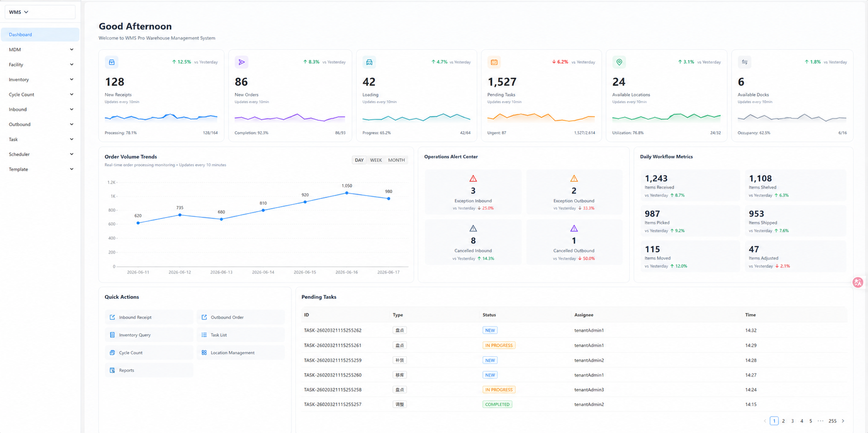
Task: Open the Inventory sidebar menu item
Action: (x=40, y=79)
